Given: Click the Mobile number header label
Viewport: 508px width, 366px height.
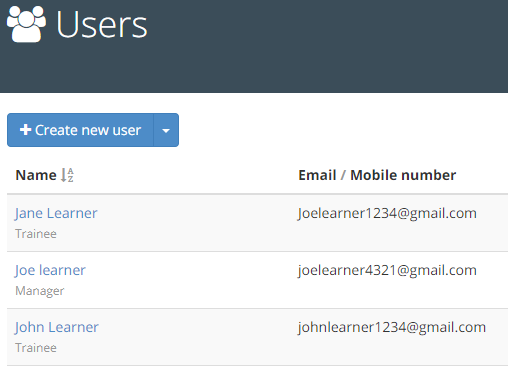Looking at the screenshot, I should pos(403,175).
